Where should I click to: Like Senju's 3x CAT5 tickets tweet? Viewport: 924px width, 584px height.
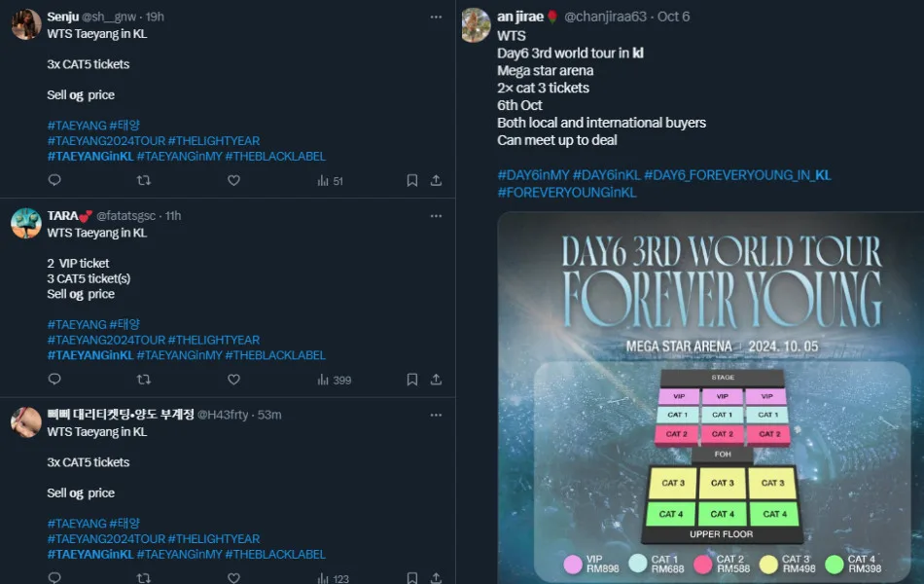tap(234, 180)
